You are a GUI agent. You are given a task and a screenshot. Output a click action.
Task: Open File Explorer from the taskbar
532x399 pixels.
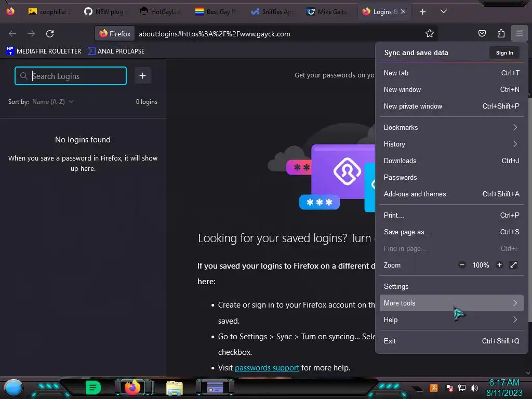(175, 388)
